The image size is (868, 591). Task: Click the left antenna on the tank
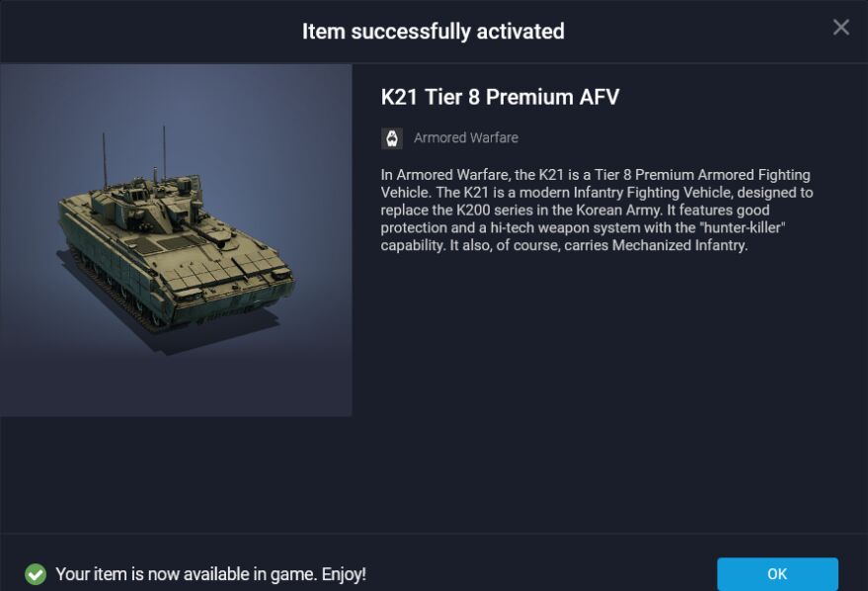click(x=104, y=156)
